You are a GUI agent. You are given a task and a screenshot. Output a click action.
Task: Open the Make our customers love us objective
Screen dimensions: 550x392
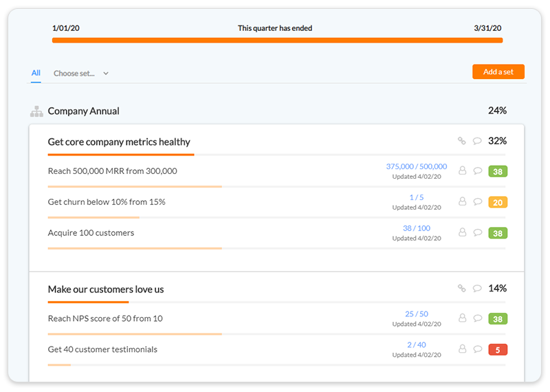[x=106, y=290]
